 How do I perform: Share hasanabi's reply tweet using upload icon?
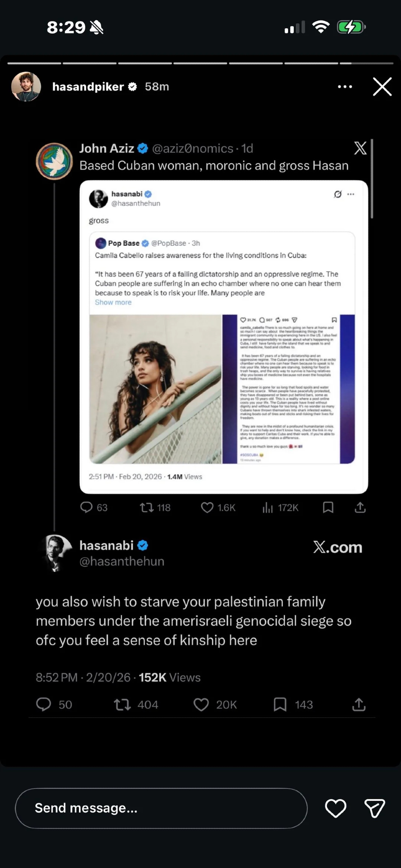[x=359, y=704]
